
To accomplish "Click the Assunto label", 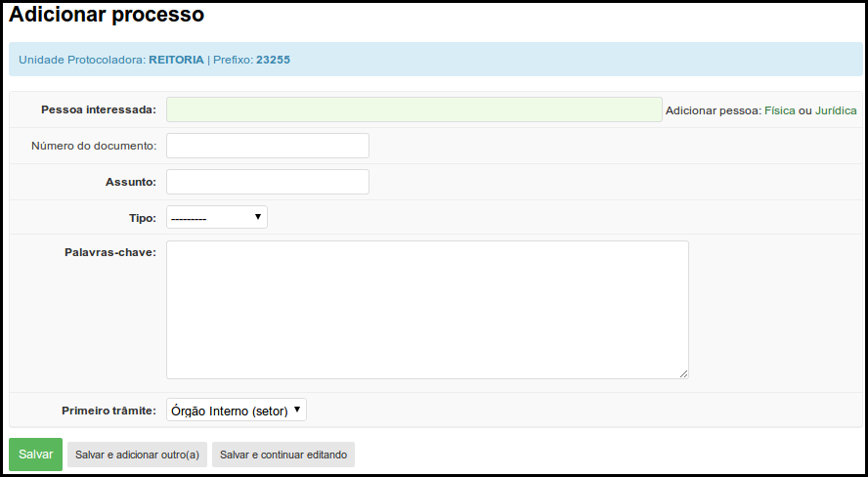I will (131, 182).
